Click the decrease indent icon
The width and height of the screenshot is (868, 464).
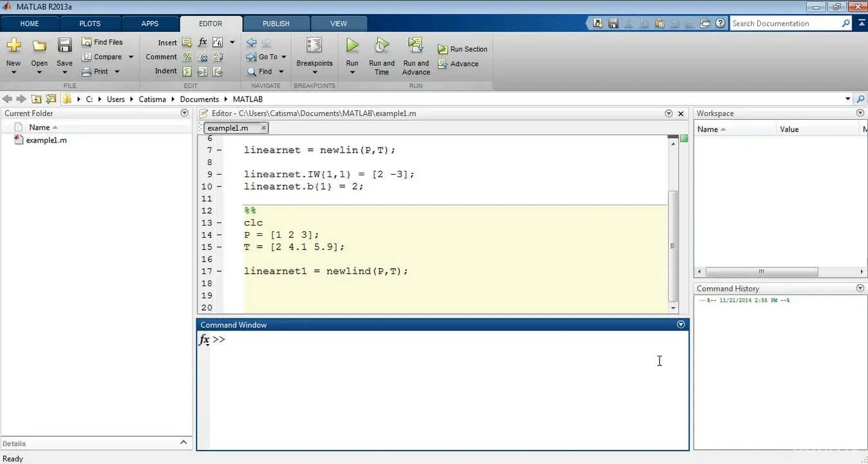218,72
